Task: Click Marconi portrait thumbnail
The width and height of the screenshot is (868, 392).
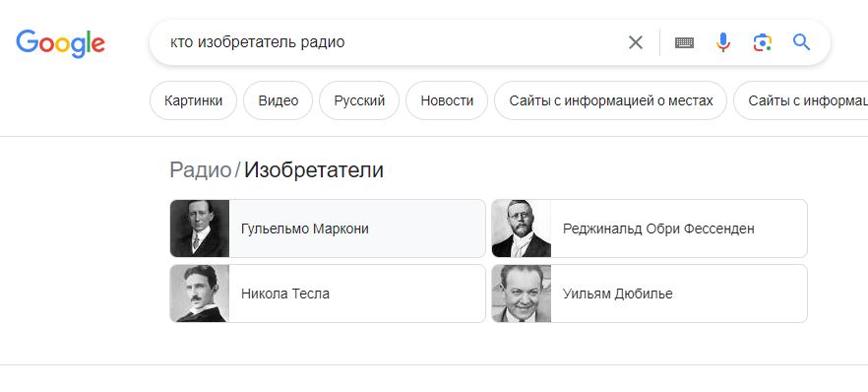Action: [x=200, y=229]
